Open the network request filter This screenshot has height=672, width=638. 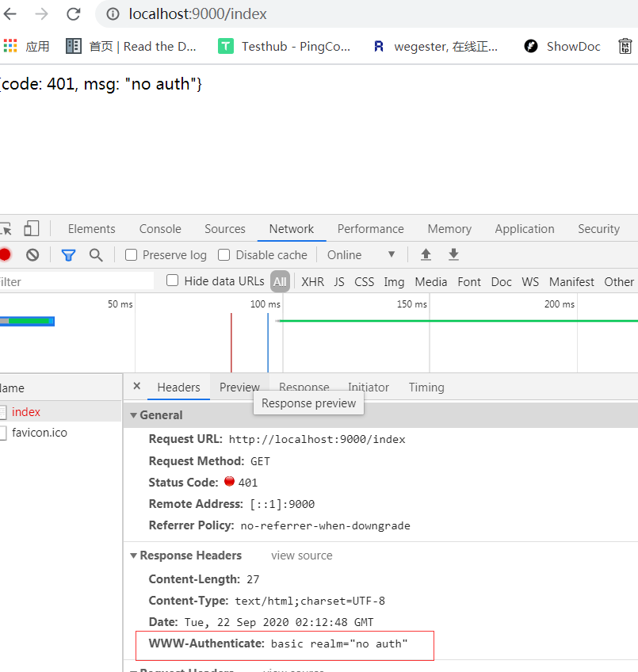click(x=68, y=254)
